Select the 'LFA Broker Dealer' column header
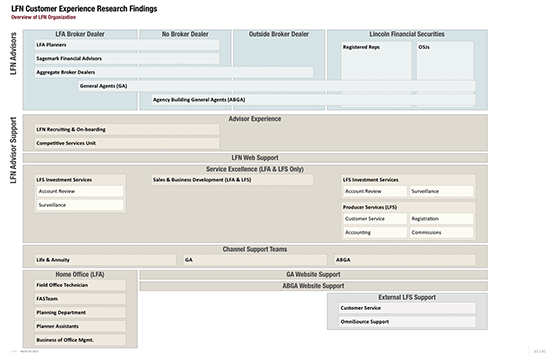 point(80,34)
